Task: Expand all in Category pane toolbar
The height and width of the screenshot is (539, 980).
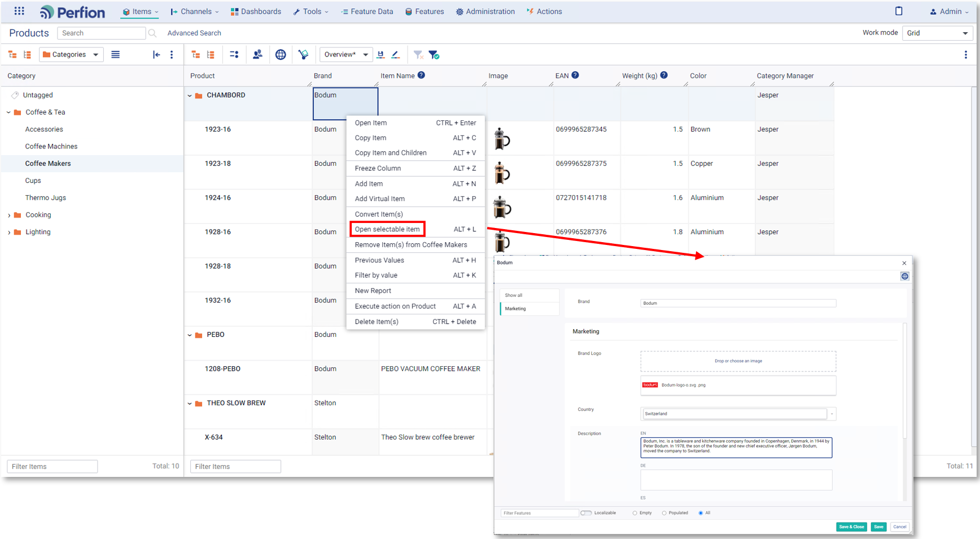Action: pyautogui.click(x=12, y=55)
